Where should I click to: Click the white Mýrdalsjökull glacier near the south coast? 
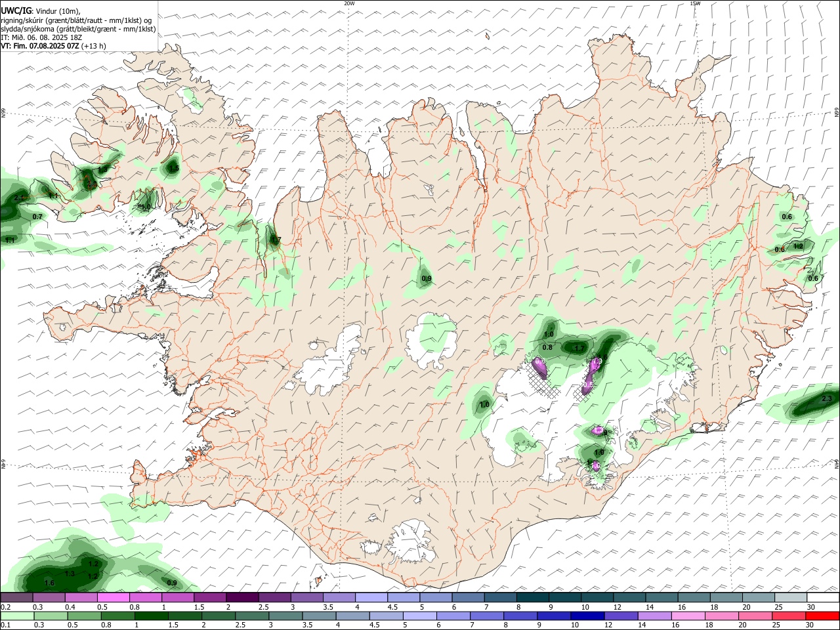(412, 542)
